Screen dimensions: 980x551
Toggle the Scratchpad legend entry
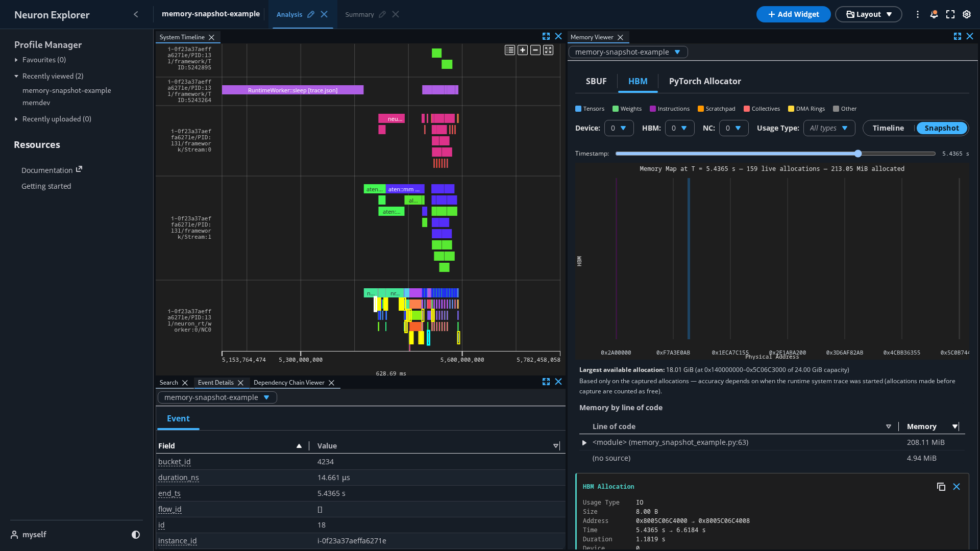(x=717, y=109)
